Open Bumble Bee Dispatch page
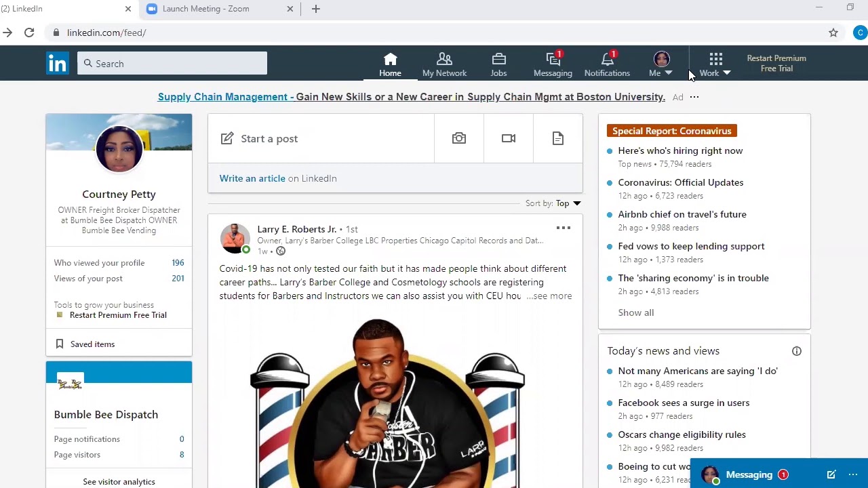Viewport: 868px width, 488px height. tap(106, 414)
